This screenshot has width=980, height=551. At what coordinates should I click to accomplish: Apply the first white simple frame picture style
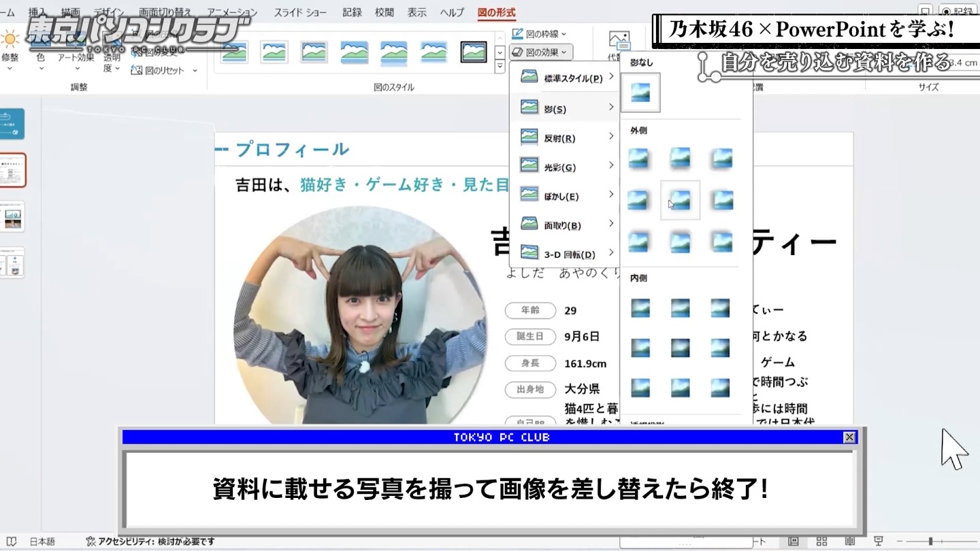pos(234,52)
